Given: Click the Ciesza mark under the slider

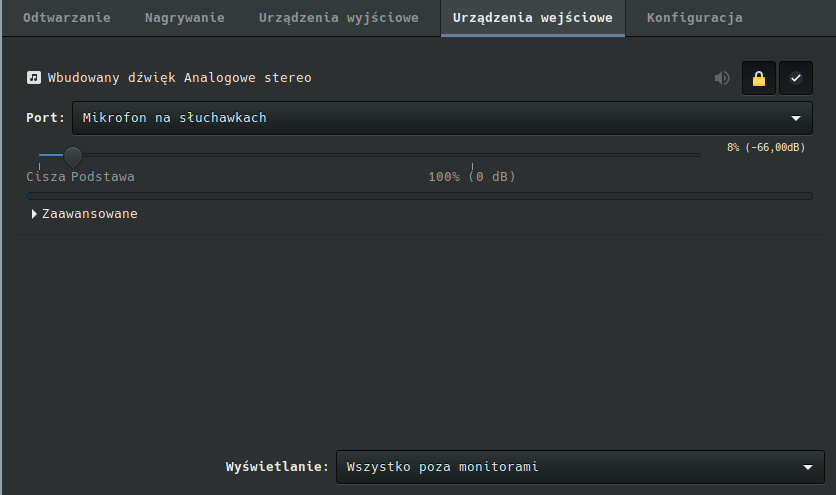Looking at the screenshot, I should [x=45, y=177].
